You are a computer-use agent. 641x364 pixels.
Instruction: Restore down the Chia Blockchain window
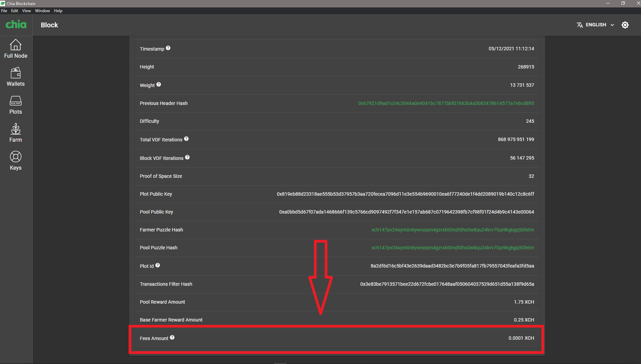pyautogui.click(x=623, y=3)
